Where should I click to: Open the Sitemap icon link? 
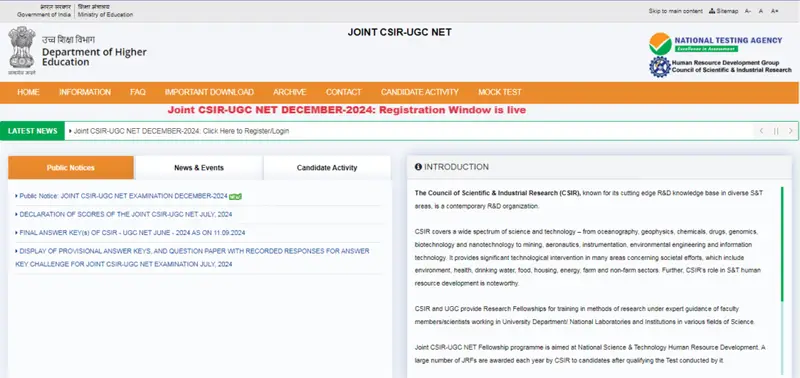(723, 11)
